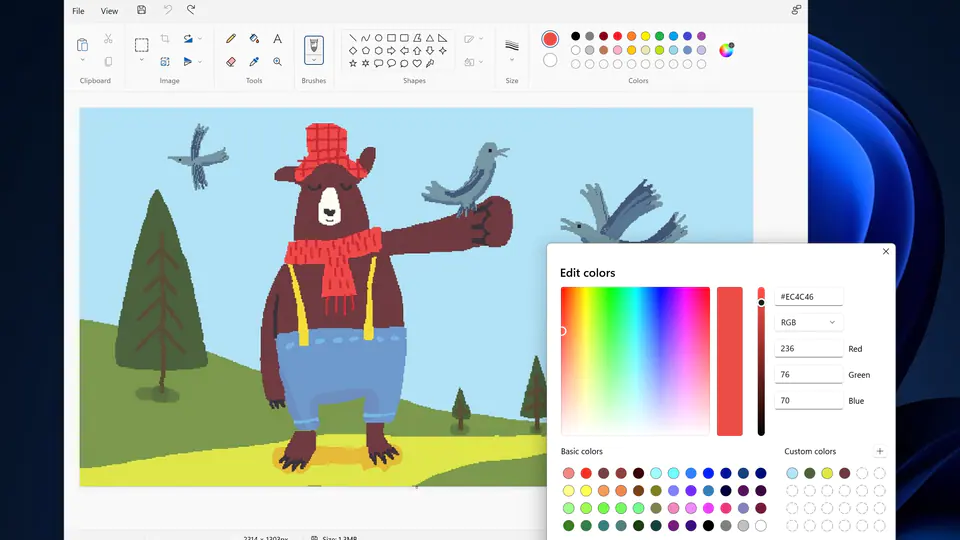The image size is (960, 540).
Task: Select the Fill bucket tool
Action: click(254, 39)
